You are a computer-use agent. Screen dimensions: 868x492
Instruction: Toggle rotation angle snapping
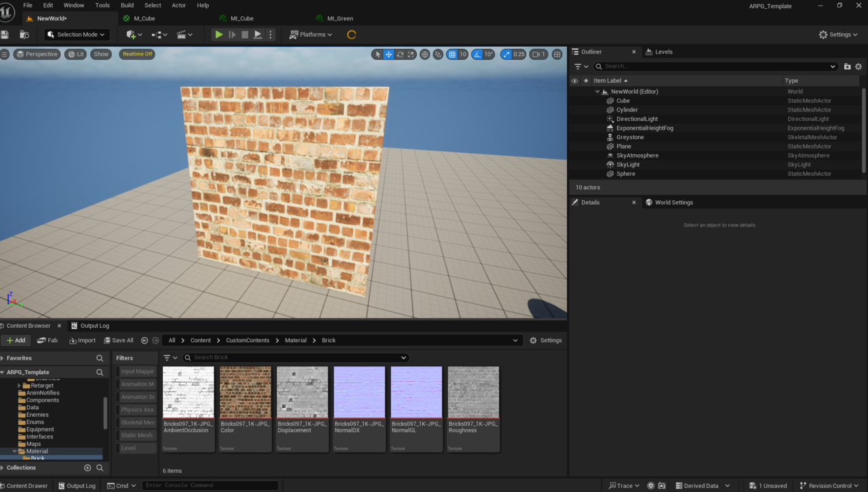pyautogui.click(x=477, y=54)
